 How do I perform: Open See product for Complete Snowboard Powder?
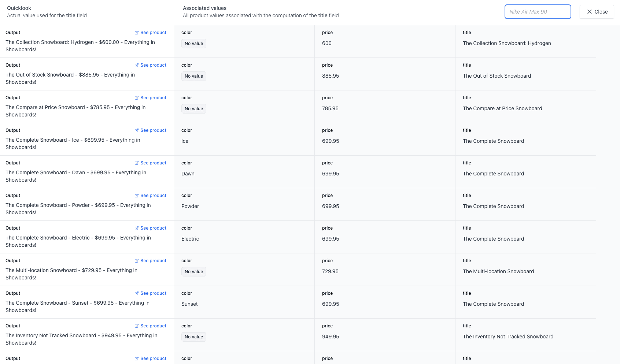coord(153,195)
